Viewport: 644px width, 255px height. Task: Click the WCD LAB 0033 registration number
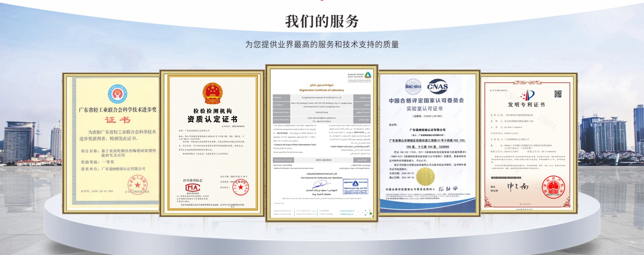pyautogui.click(x=323, y=160)
